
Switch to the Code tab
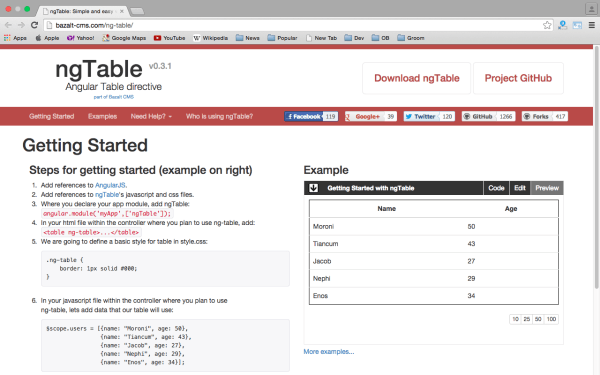pyautogui.click(x=496, y=188)
